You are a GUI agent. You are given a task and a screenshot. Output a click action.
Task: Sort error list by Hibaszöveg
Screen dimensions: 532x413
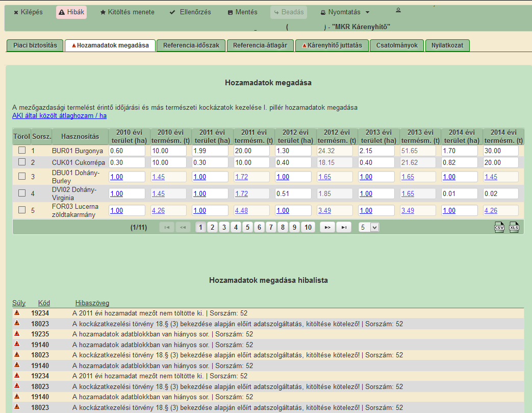[92, 303]
